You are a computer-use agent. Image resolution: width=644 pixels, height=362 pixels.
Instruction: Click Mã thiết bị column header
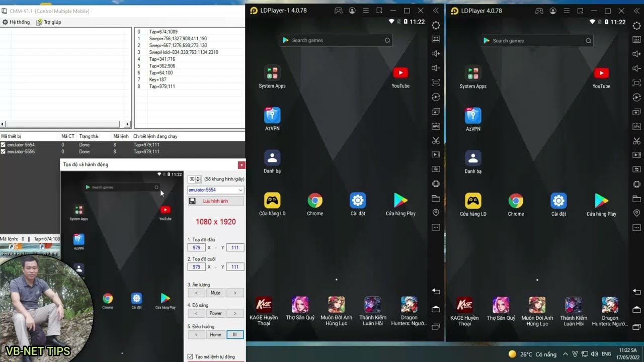coord(30,136)
